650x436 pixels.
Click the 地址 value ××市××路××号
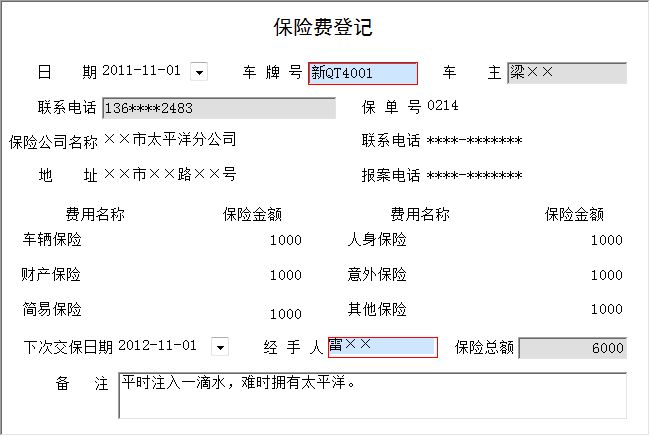click(170, 175)
